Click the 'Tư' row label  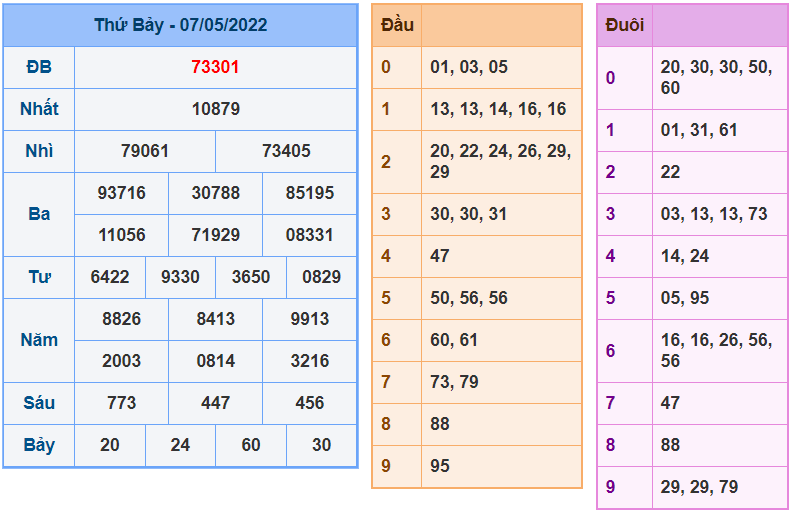point(39,276)
